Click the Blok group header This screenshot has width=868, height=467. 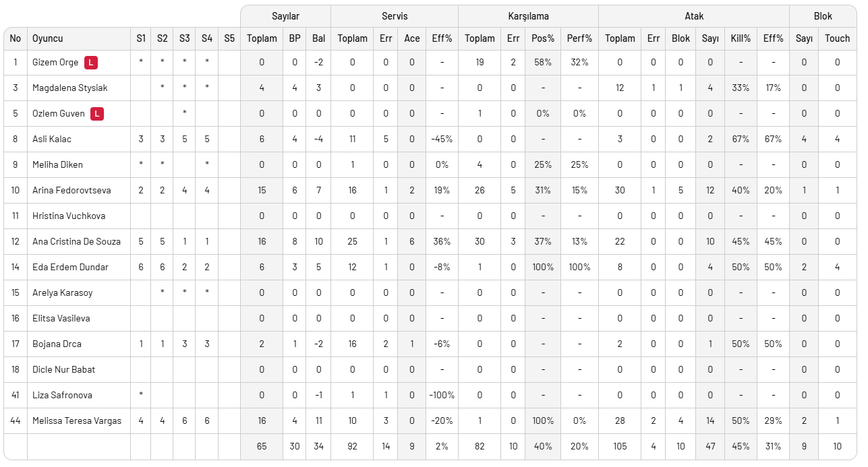(x=823, y=16)
